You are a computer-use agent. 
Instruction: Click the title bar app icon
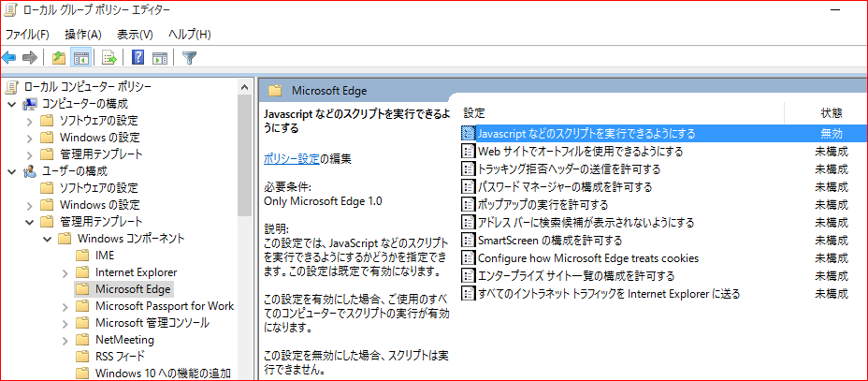11,10
